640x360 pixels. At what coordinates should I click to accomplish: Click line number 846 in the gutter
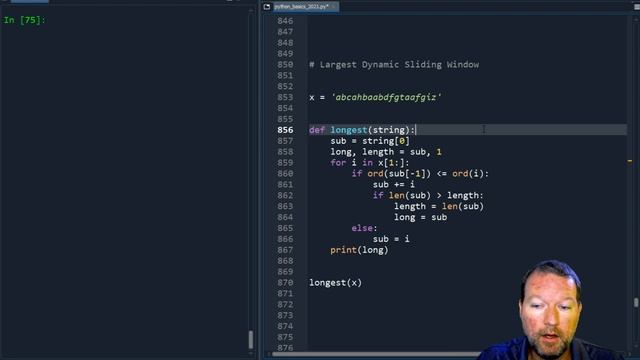[285, 21]
